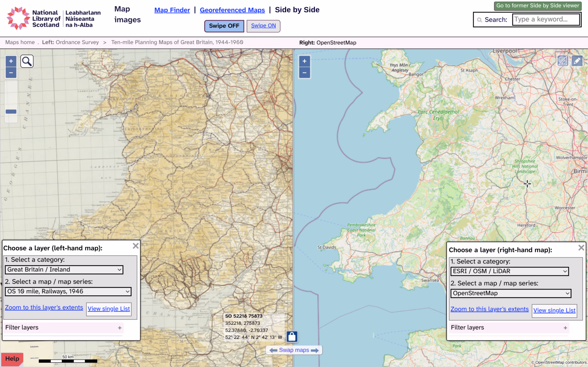Image resolution: width=588 pixels, height=367 pixels.
Task: Click View single List in left panel
Action: 109,309
